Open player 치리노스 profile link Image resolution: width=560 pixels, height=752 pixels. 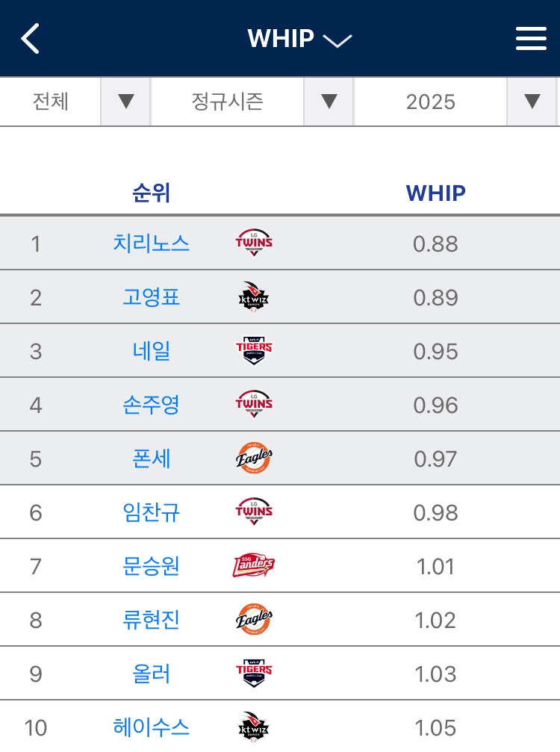click(x=151, y=243)
